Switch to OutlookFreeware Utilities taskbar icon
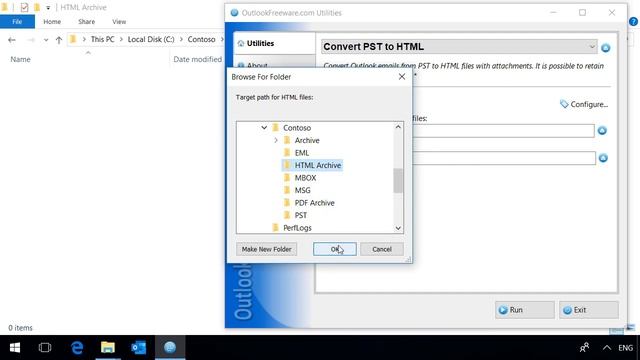 click(170, 347)
